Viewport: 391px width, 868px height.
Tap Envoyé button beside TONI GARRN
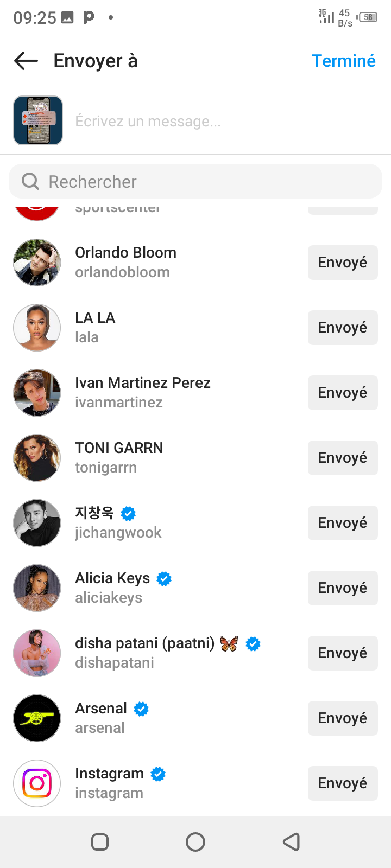342,457
